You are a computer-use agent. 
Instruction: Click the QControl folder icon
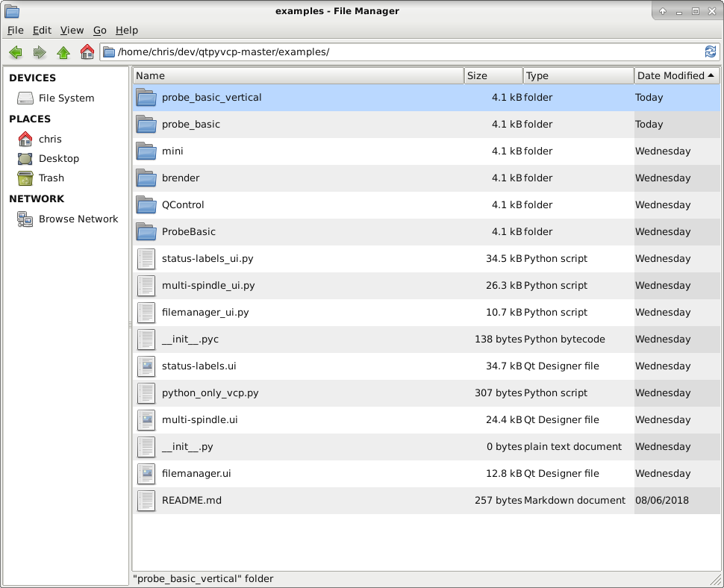click(146, 204)
